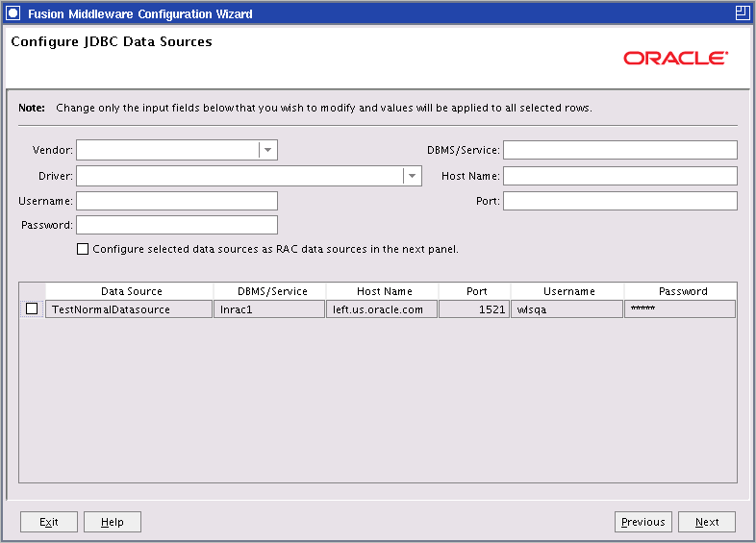Screen dimensions: 756x543
Task: Select the TestNormalDatasource cell
Action: click(x=129, y=309)
